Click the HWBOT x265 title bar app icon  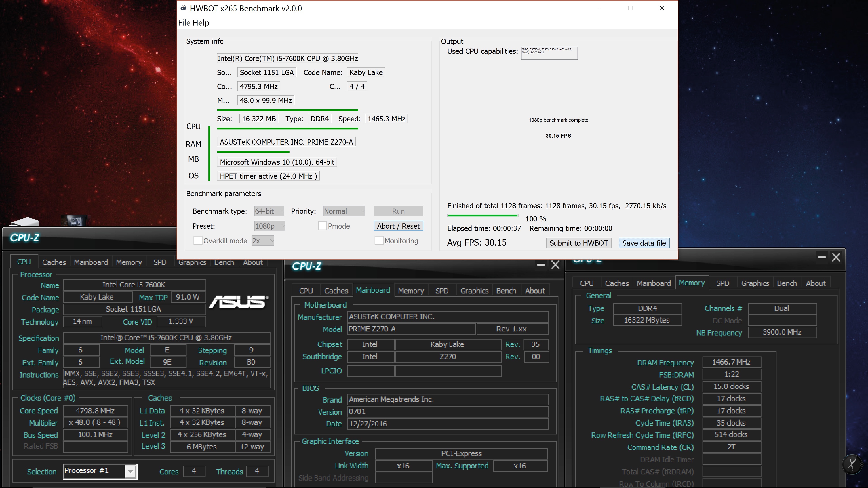pyautogui.click(x=183, y=8)
